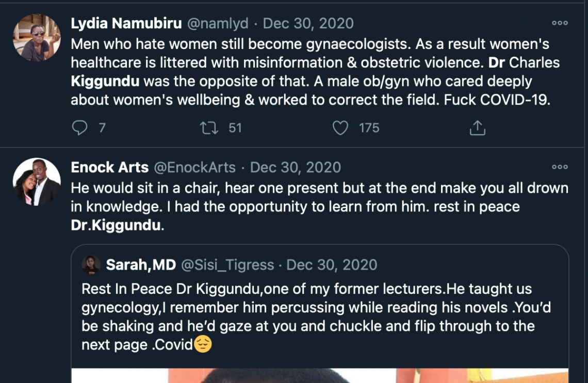
Task: Reply to Lydia Namubiru's tweet
Action: [79, 128]
